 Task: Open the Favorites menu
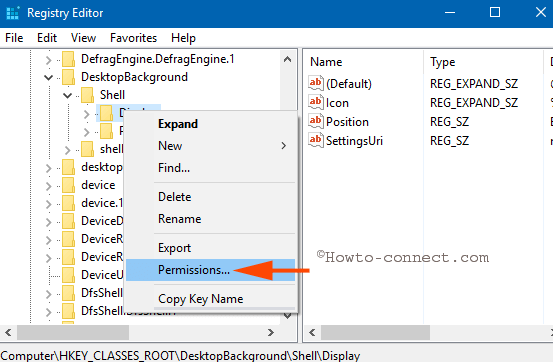click(133, 38)
